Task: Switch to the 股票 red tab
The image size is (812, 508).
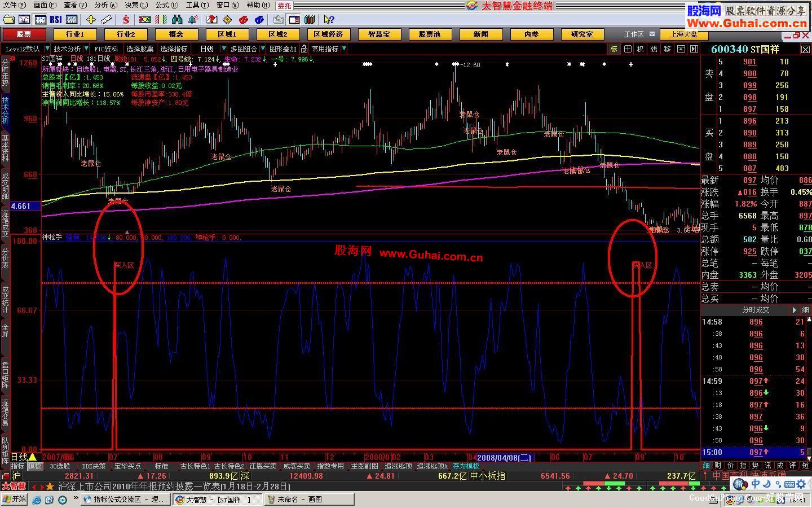Action: point(24,34)
